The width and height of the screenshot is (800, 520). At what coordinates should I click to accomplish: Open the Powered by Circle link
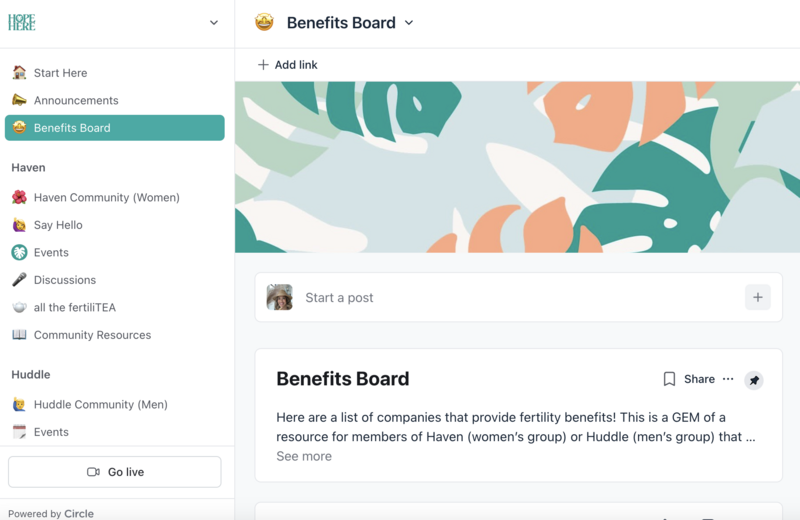(x=51, y=513)
